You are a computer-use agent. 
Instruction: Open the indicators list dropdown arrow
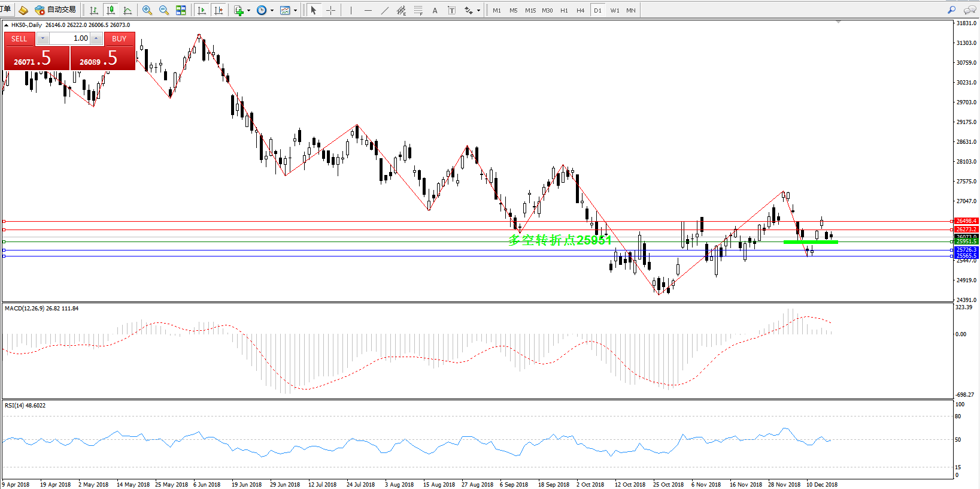click(248, 10)
